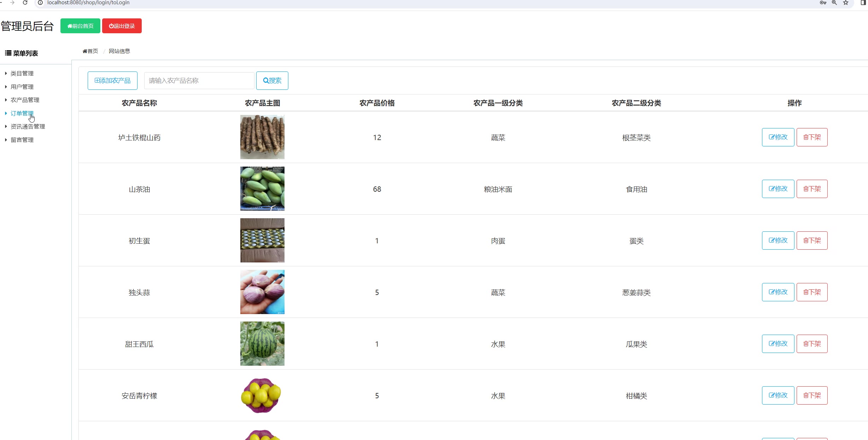This screenshot has width=868, height=440.
Task: Bookmark this page with the star icon
Action: point(846,2)
